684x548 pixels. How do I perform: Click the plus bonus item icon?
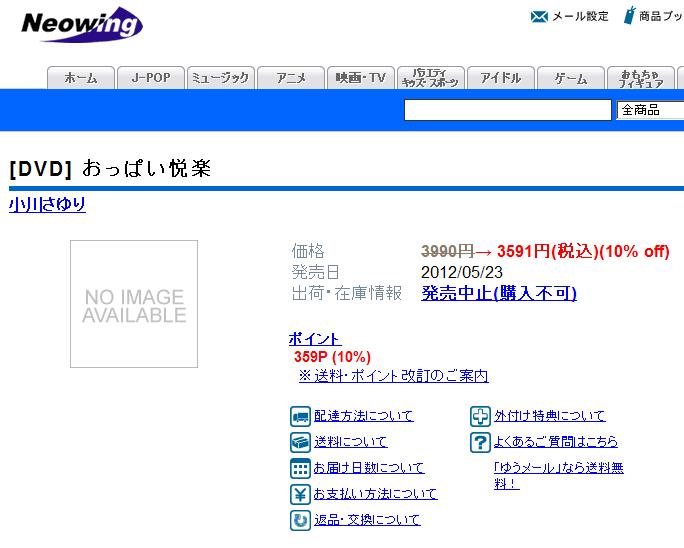click(x=480, y=416)
